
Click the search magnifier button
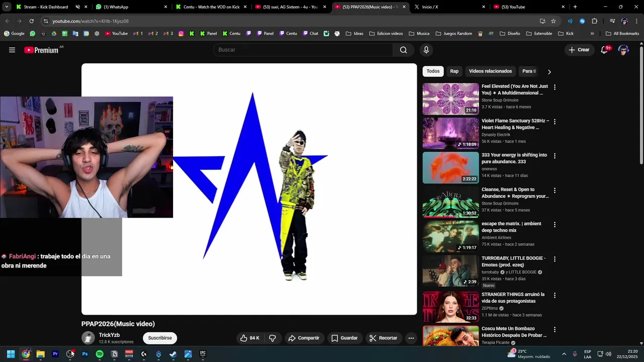(404, 50)
